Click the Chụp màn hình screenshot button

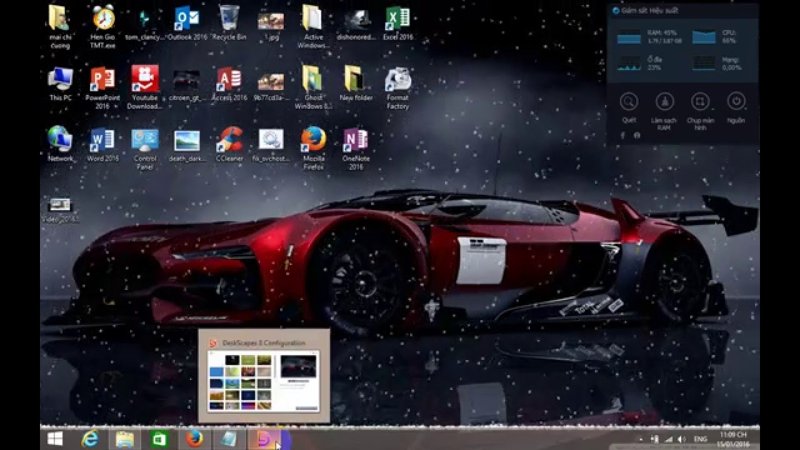point(700,111)
